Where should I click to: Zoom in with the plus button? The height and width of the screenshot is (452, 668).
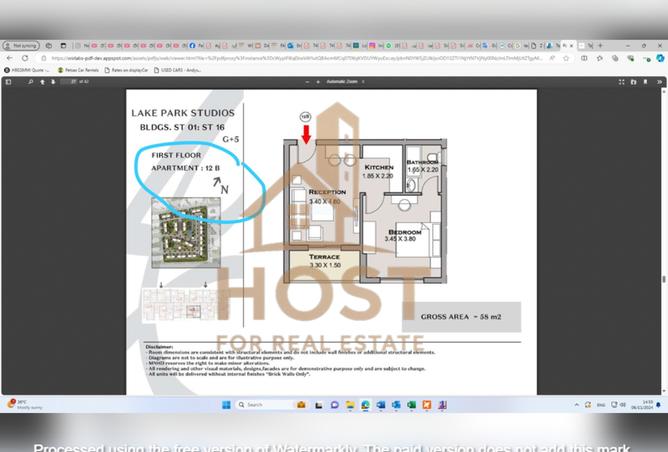[318, 82]
